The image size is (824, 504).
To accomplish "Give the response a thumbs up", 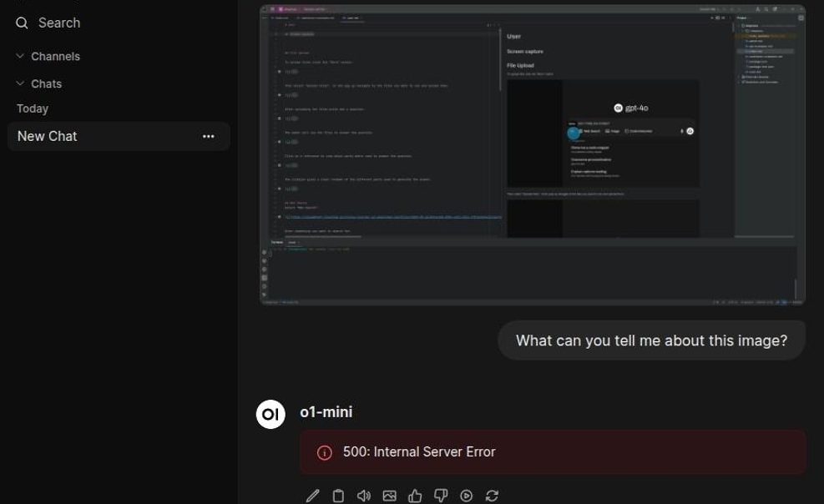I will [415, 496].
